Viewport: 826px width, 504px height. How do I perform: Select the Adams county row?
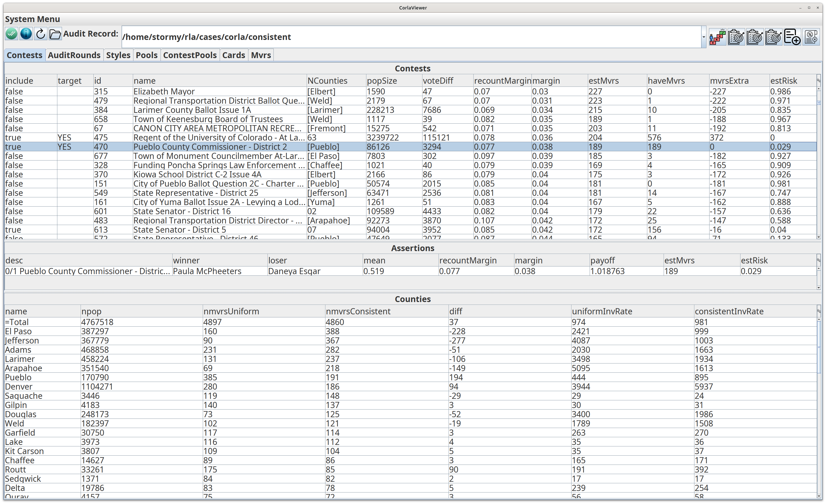point(410,350)
